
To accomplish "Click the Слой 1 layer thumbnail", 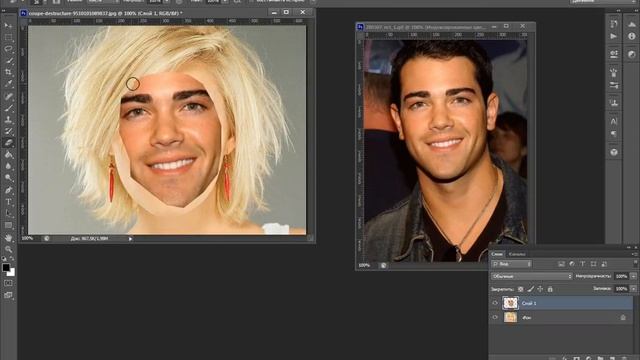I will click(510, 303).
